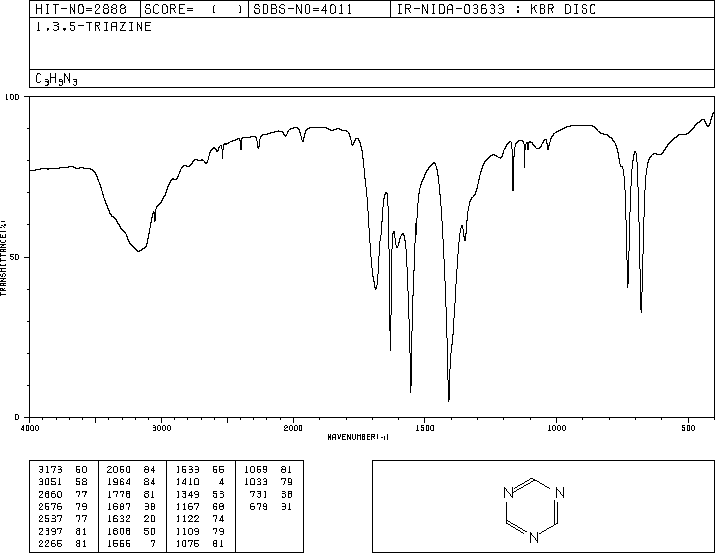Screen dimensions: 715x553
Task: Click the TRANSMITTANCE axis title
Action: coord(3,258)
